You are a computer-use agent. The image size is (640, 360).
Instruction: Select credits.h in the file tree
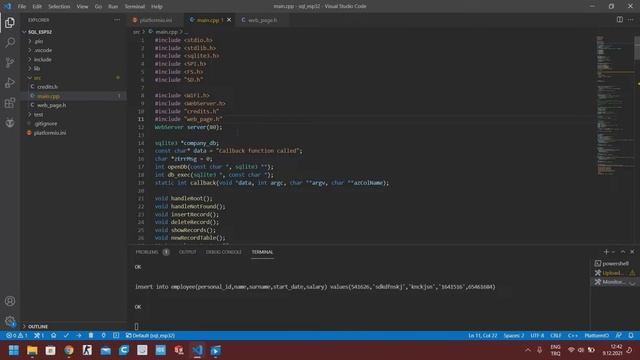pyautogui.click(x=47, y=87)
